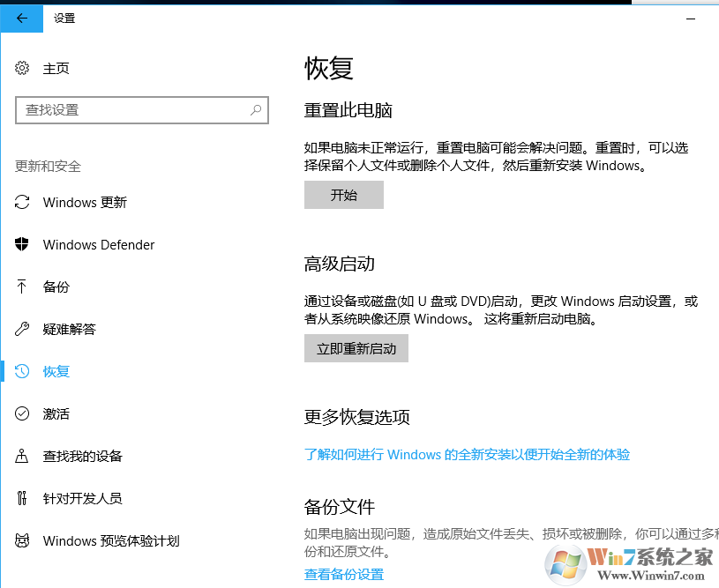The height and width of the screenshot is (588, 719).
Task: Click the Windows 预览体验计划 flag icon
Action: [21, 540]
